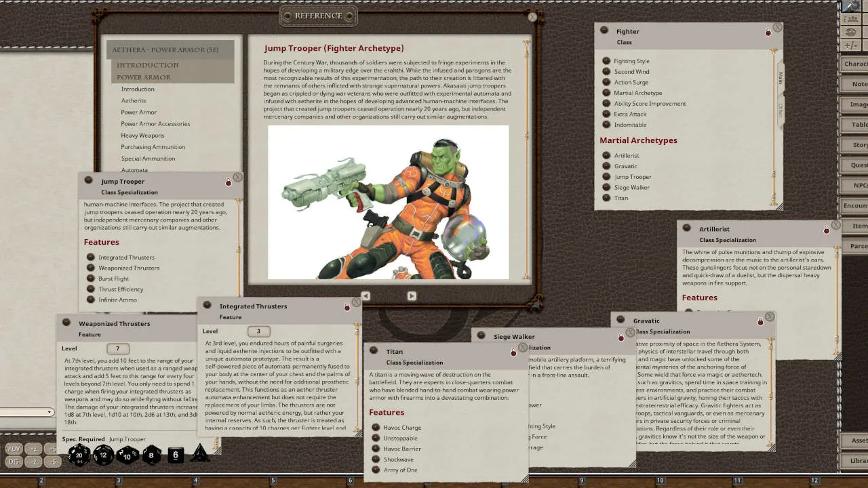Switch to the Main tab in Fighter window
Image resolution: width=868 pixels, height=488 pixels.
pyautogui.click(x=781, y=77)
